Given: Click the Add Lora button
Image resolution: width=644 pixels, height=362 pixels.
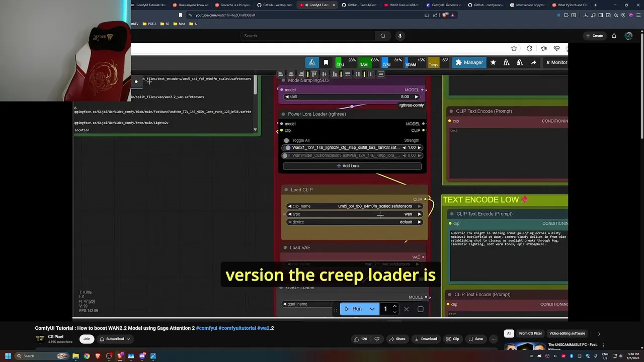Looking at the screenshot, I should pyautogui.click(x=352, y=166).
